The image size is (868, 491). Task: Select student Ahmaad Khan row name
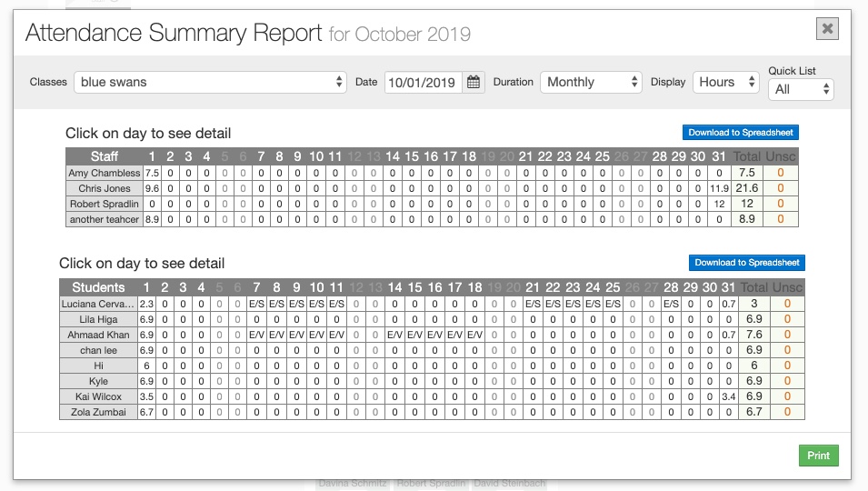coord(99,335)
